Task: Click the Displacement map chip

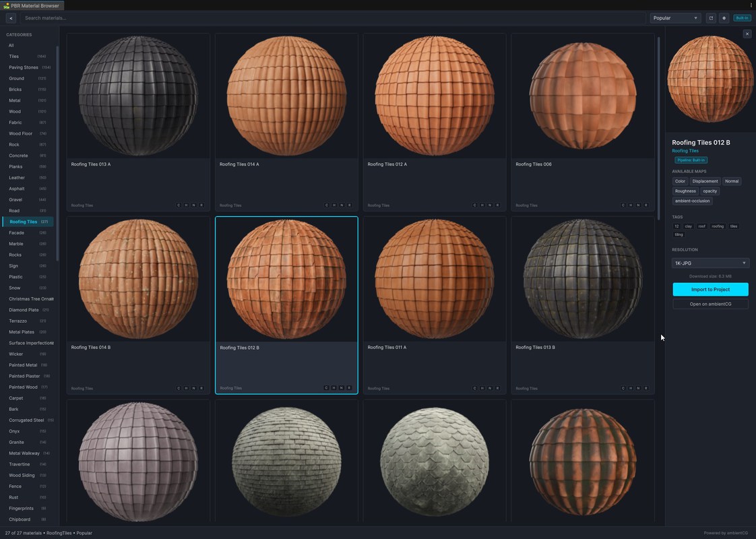Action: [705, 181]
